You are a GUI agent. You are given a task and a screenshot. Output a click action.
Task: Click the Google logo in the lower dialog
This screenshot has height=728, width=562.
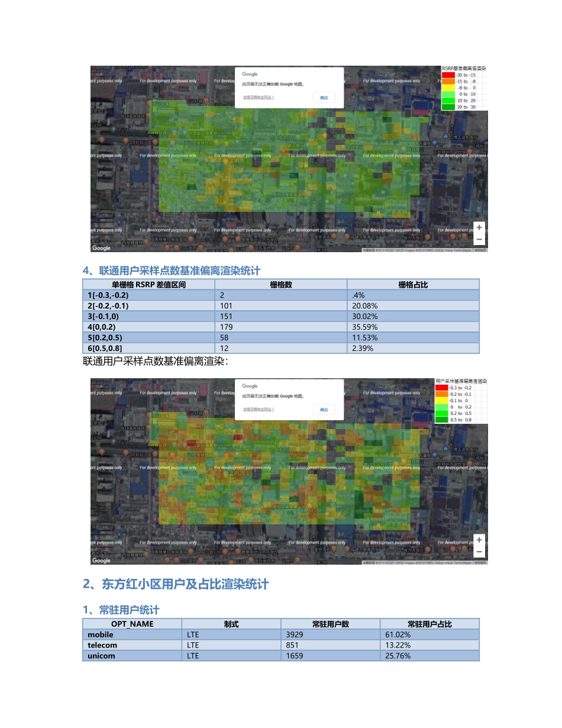pos(249,385)
